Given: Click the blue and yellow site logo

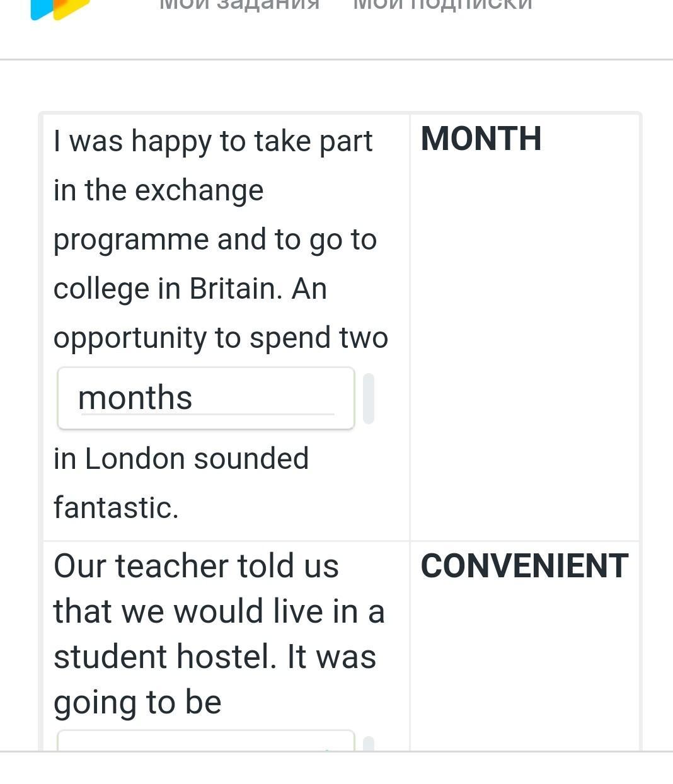Looking at the screenshot, I should (60, 9).
